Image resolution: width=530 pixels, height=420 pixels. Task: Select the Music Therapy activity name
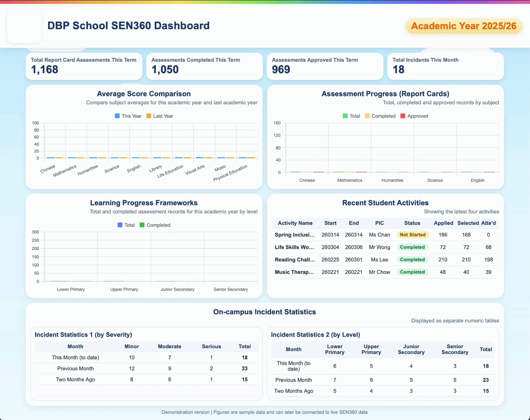(294, 272)
